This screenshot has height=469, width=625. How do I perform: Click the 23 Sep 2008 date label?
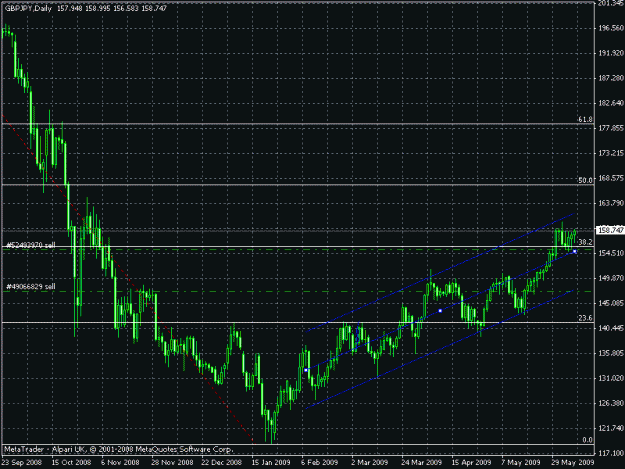click(22, 462)
